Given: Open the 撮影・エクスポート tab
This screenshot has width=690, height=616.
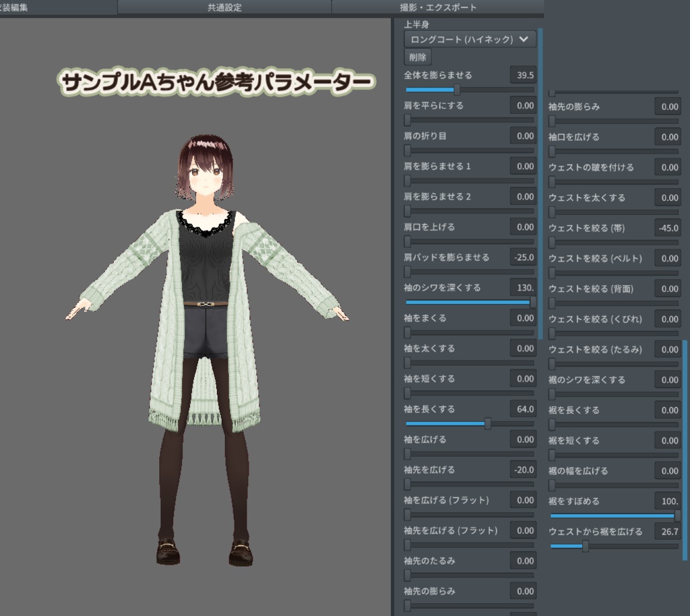Looking at the screenshot, I should pos(437,7).
